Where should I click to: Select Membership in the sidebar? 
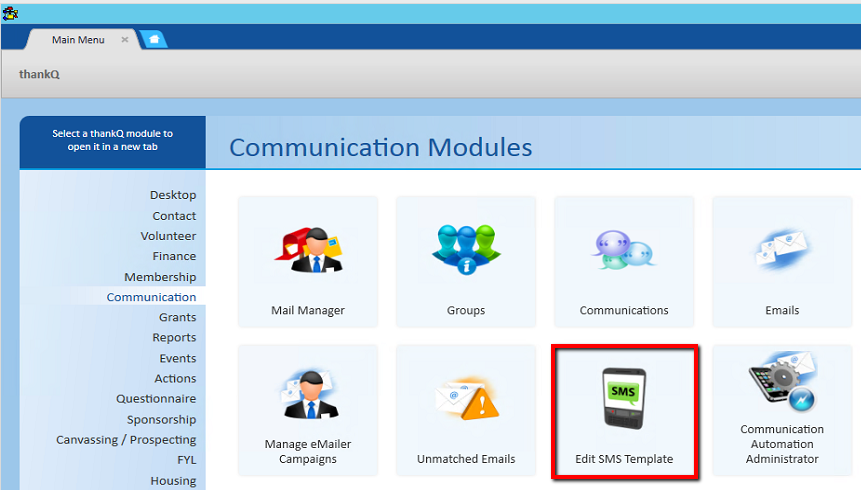pyautogui.click(x=160, y=277)
